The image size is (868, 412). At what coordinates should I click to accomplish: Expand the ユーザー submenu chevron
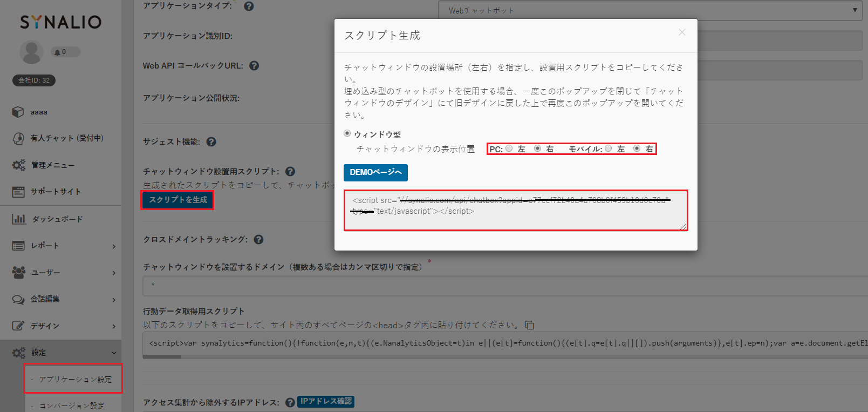click(x=114, y=273)
